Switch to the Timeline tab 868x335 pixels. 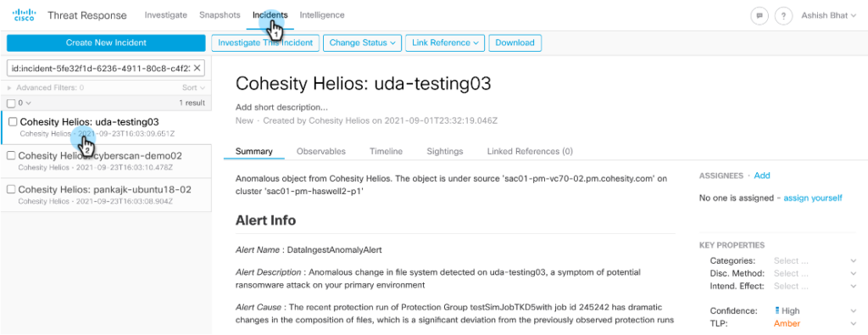[386, 151]
